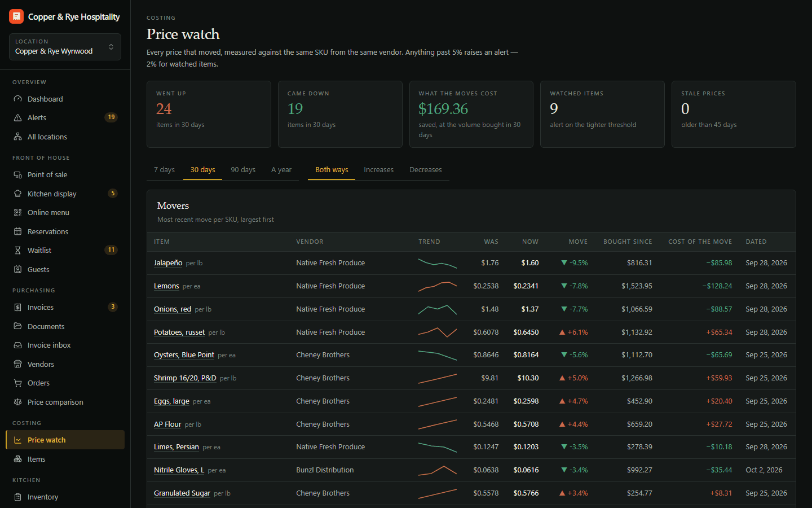Viewport: 812px width, 508px height.
Task: Expand the Location selector dropdown
Action: click(65, 47)
